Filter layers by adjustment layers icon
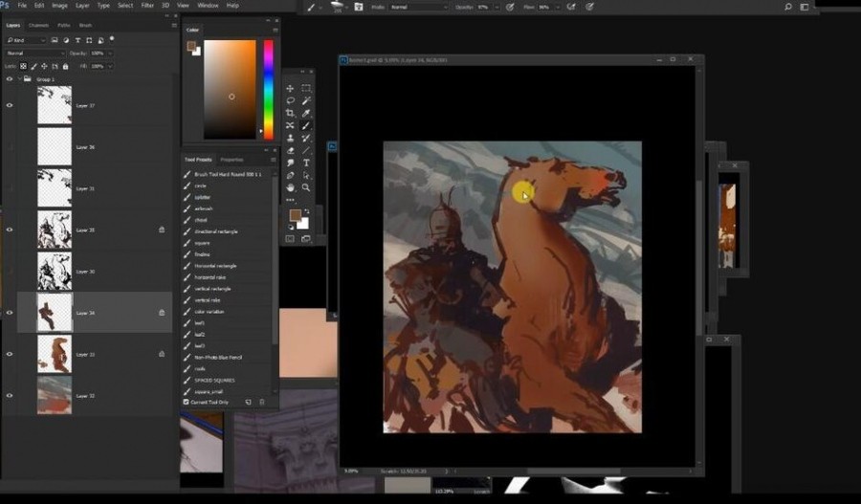Screen dimensions: 861x504 click(x=66, y=40)
